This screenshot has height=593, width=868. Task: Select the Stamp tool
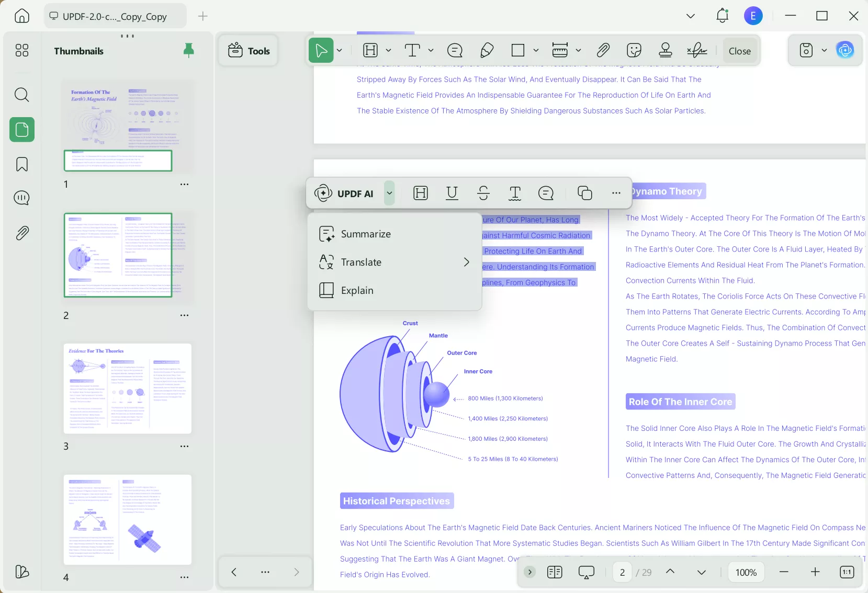point(666,51)
